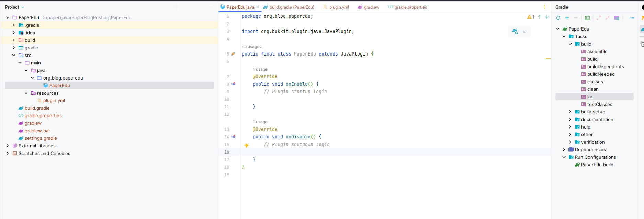
Task: Dismiss the floating Gradle sync popup
Action: 524,32
